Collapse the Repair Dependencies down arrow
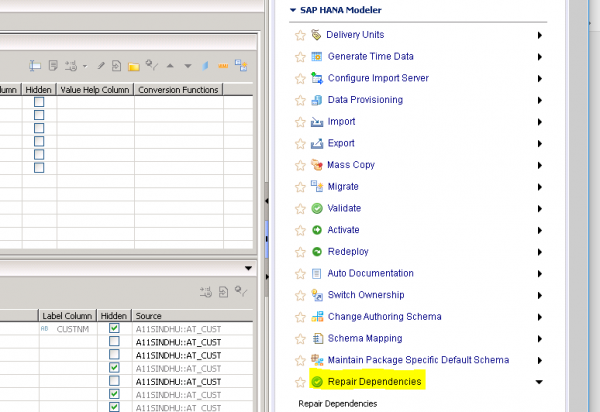 (539, 382)
